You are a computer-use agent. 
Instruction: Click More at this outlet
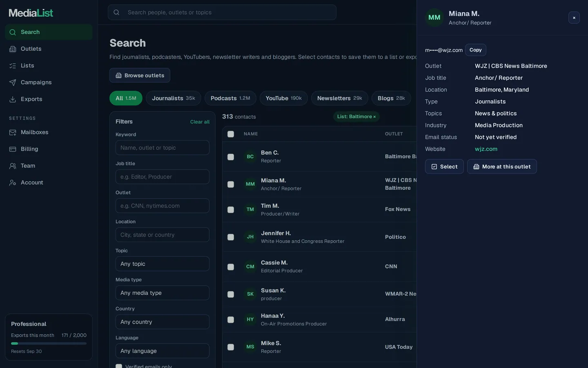coord(502,166)
